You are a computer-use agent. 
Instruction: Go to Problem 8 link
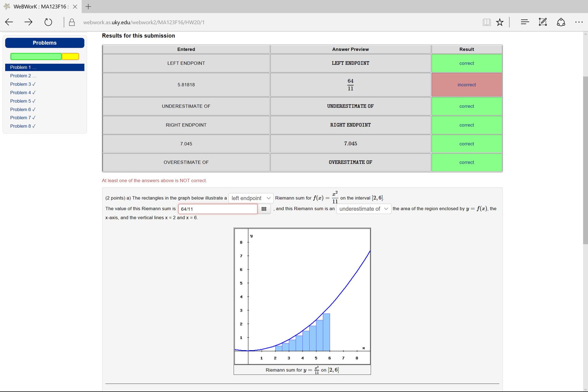click(x=22, y=126)
